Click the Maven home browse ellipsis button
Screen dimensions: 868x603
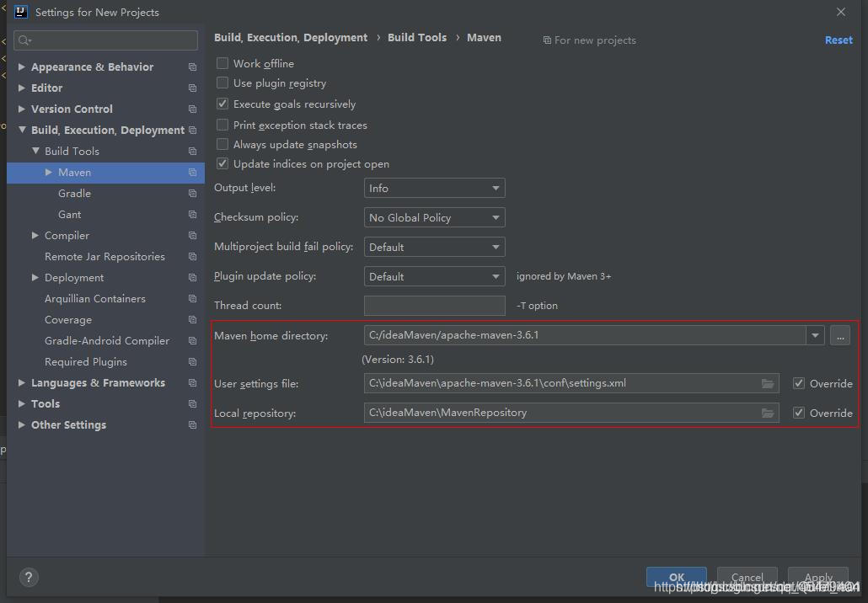coord(839,335)
